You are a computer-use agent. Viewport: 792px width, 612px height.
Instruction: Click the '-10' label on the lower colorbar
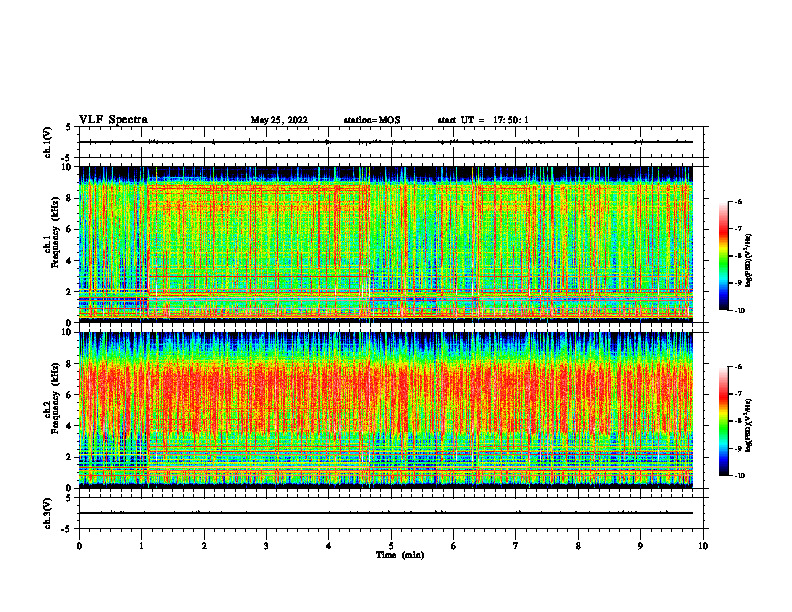739,475
